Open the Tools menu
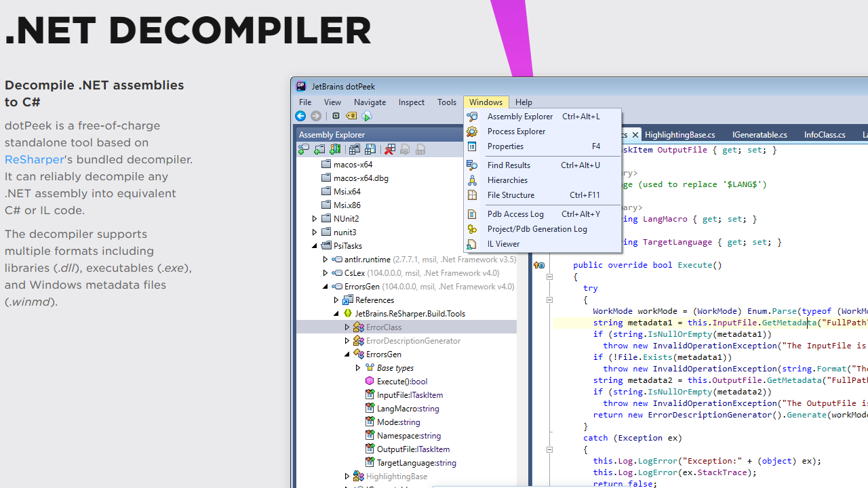The width and height of the screenshot is (868, 488). click(x=446, y=102)
